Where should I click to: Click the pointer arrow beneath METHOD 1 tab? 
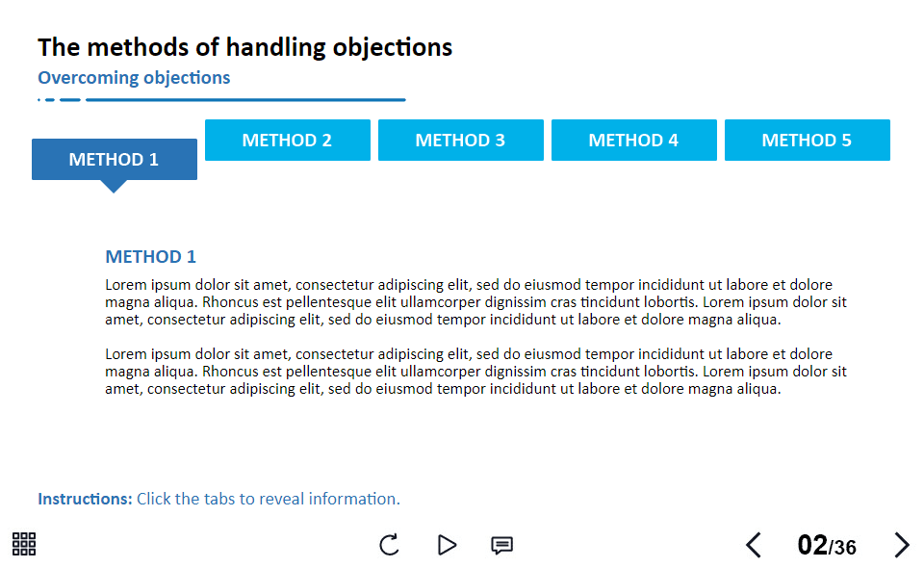pyautogui.click(x=114, y=186)
